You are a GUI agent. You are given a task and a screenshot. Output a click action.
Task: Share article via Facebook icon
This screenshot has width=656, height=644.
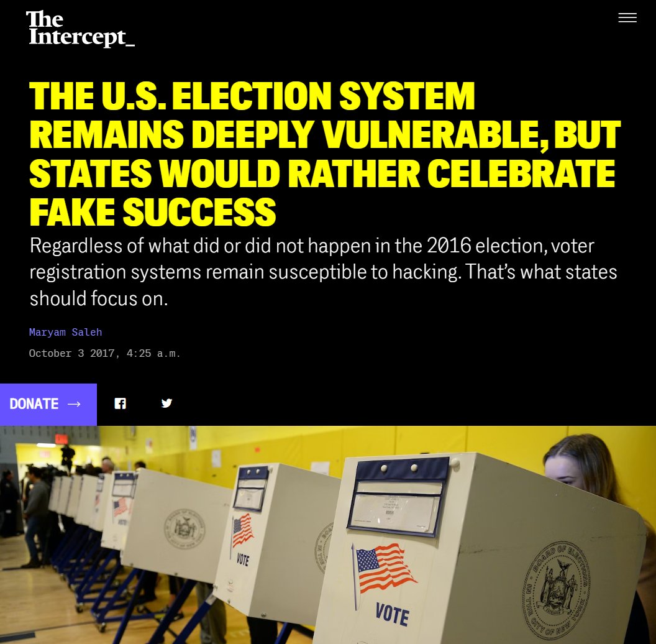[x=120, y=403]
